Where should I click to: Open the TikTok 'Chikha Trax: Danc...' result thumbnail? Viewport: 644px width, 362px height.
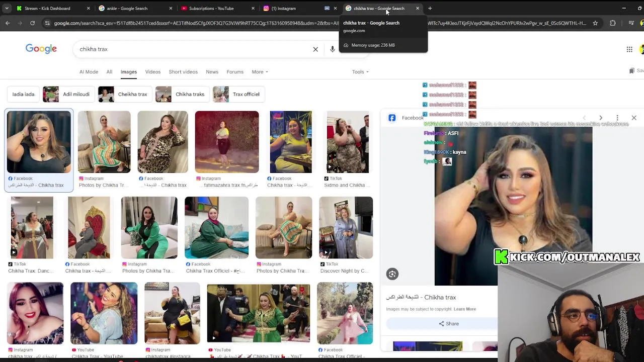coord(32,227)
